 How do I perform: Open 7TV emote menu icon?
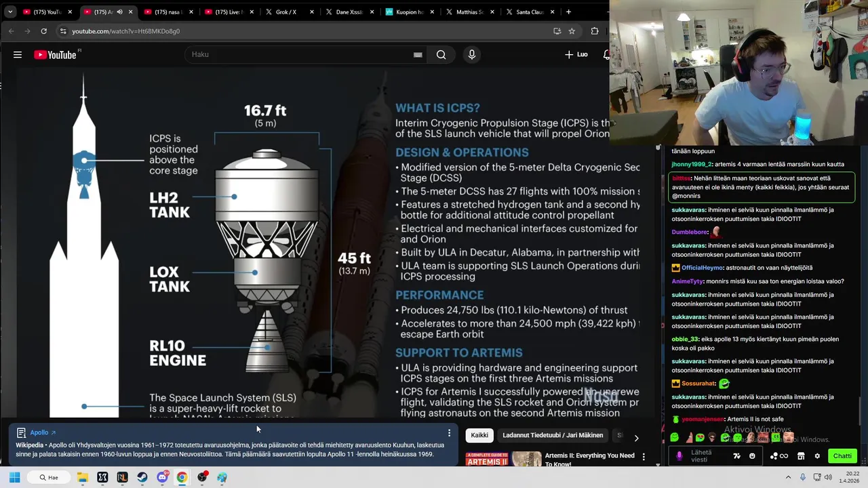737,456
